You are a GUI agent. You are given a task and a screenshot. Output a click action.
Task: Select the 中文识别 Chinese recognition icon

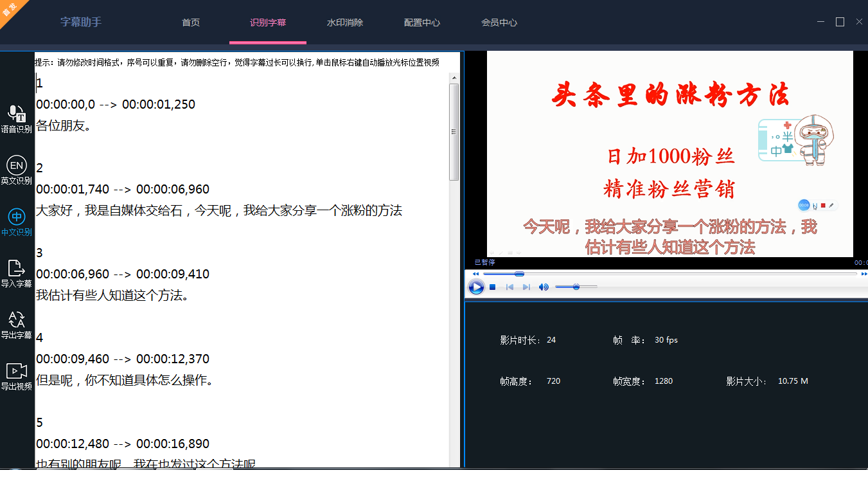[x=17, y=222]
